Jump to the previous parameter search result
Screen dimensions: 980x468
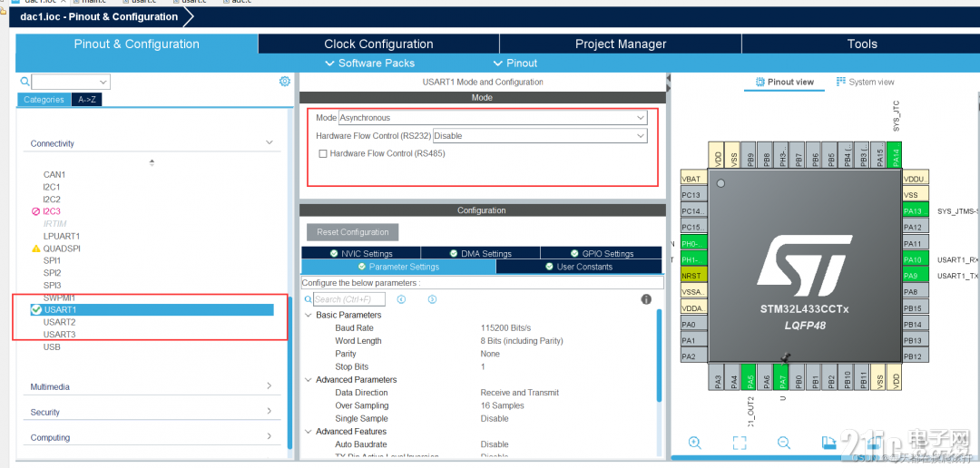[x=401, y=299]
